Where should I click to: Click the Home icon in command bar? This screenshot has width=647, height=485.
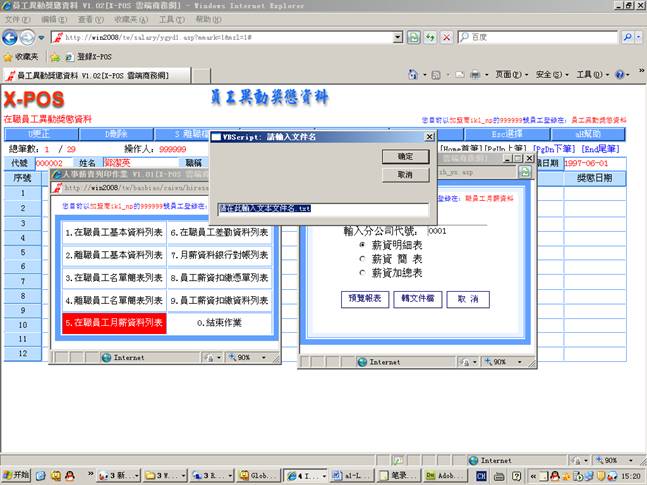[414, 75]
